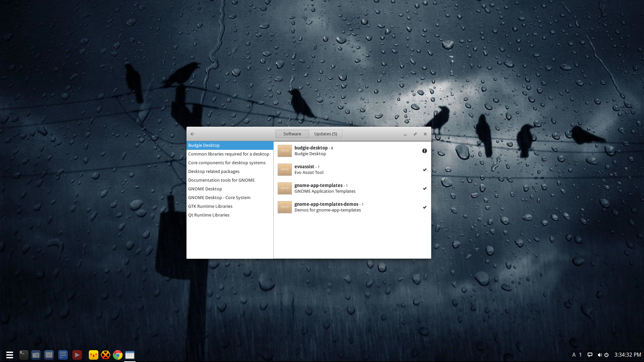Select the Budgie Desktop category
This screenshot has width=644, height=362.
230,145
